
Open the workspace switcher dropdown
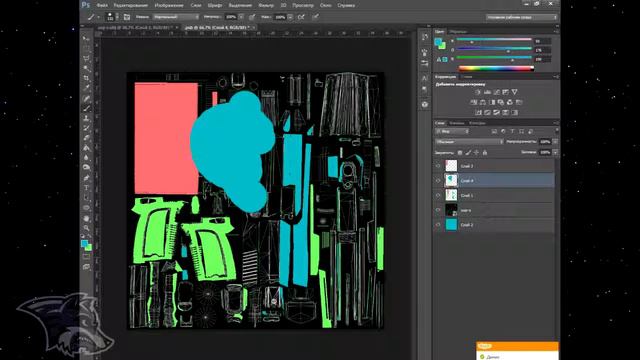[521, 17]
